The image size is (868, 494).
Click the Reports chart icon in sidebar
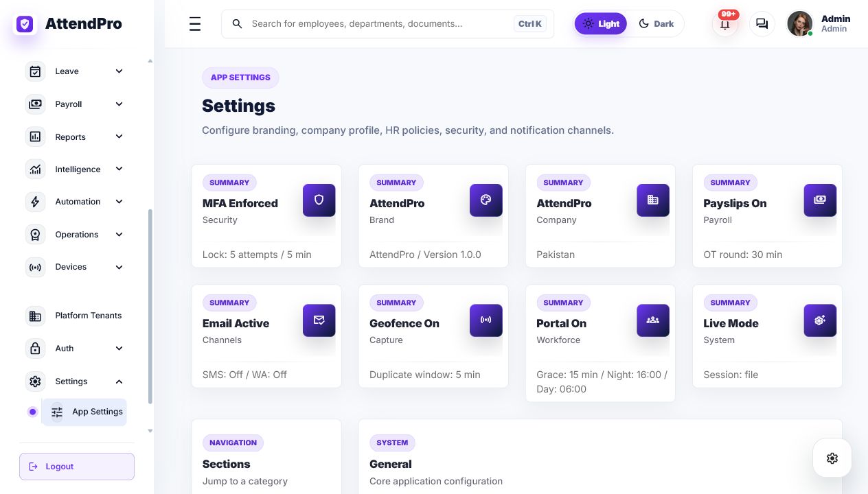tap(36, 137)
